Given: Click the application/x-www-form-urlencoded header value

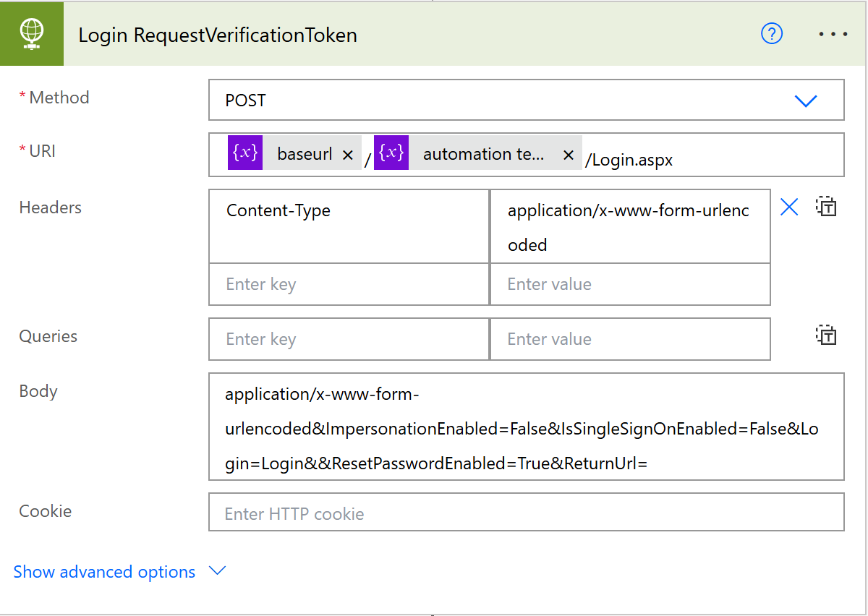Looking at the screenshot, I should [629, 226].
